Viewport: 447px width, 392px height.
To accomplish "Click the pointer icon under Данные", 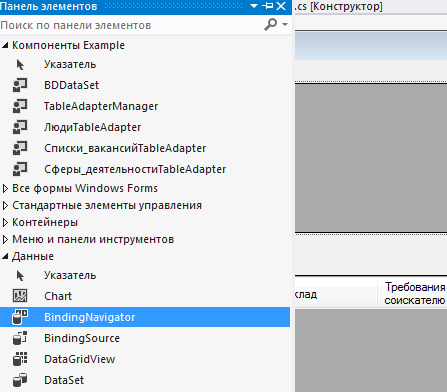I will point(20,275).
